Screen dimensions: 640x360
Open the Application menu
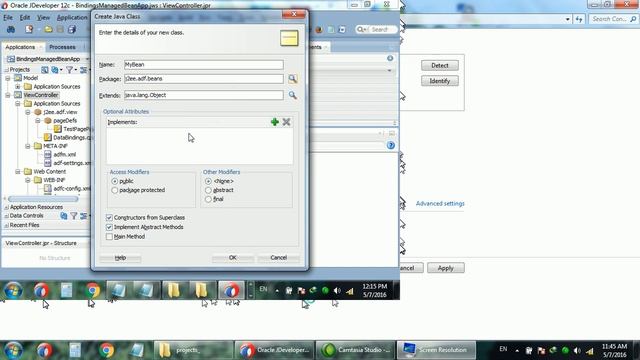[72, 18]
